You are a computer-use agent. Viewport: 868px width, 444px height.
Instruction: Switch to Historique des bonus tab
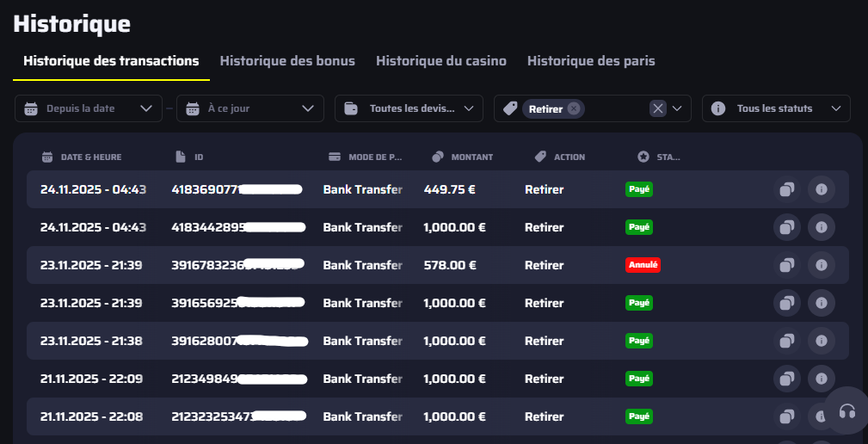[x=287, y=61]
